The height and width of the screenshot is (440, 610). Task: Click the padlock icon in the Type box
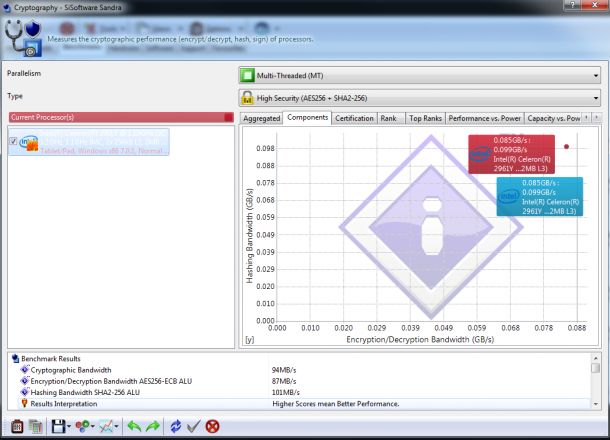[x=247, y=98]
